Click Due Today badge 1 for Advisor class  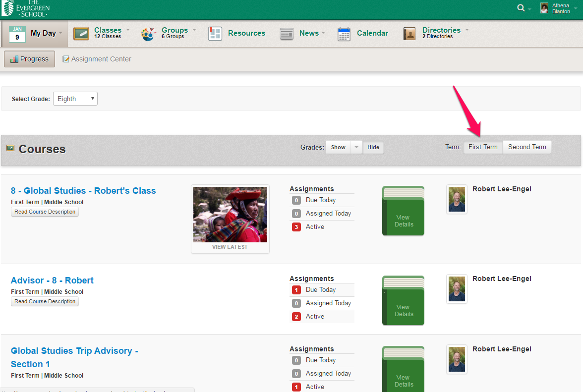pos(296,290)
